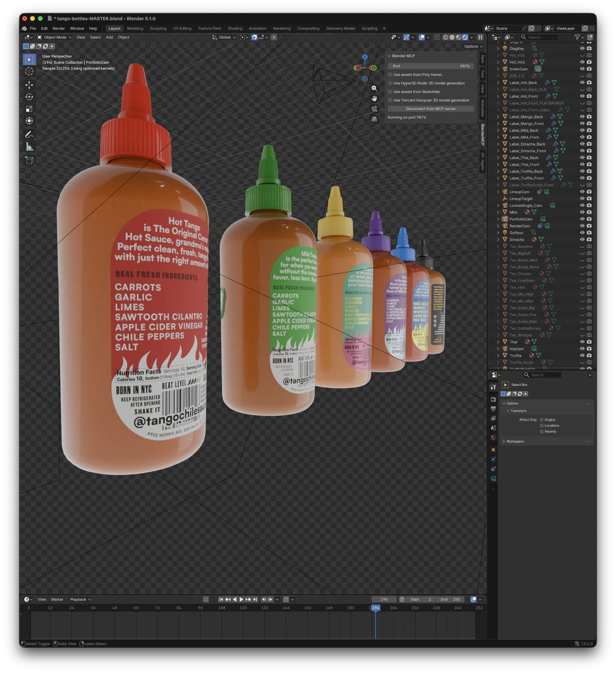Open the Scene properties tab

point(493,428)
